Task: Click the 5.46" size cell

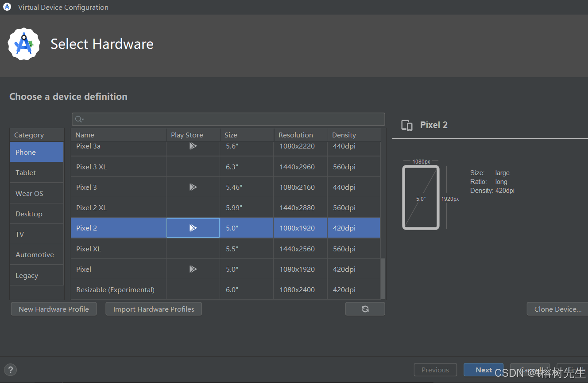Action: [247, 187]
